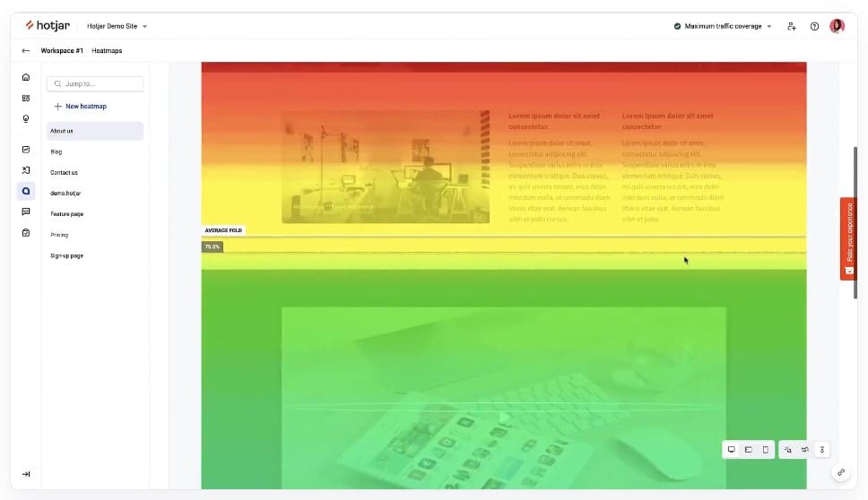Expand the sidebar with the arrow icon
The height and width of the screenshot is (500, 868).
pos(26,474)
